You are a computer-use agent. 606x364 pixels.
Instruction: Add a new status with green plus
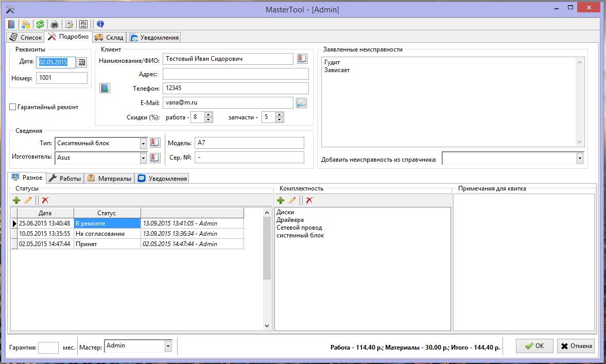16,200
